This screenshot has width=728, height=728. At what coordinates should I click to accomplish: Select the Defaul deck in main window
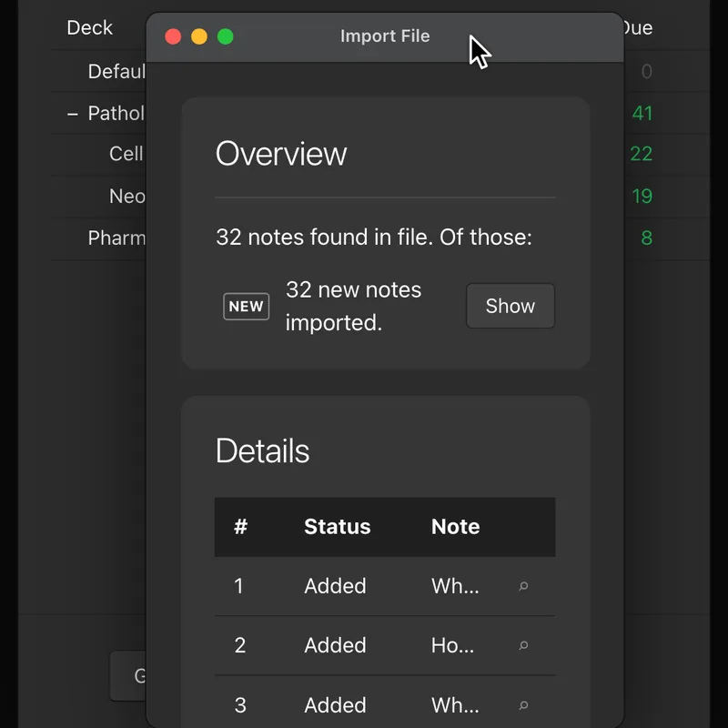116,72
